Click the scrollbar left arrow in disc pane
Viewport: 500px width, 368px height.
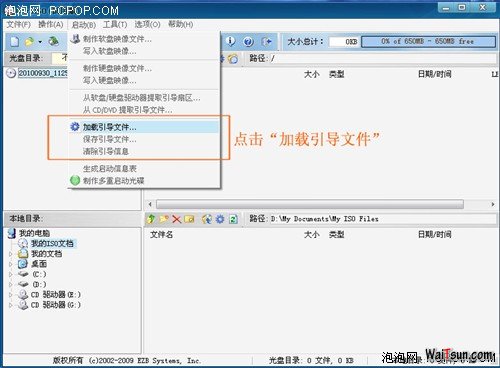click(150, 204)
